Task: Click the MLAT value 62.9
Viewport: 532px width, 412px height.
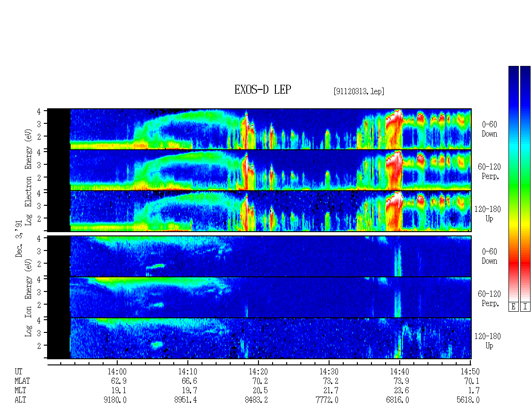Action: coord(119,381)
